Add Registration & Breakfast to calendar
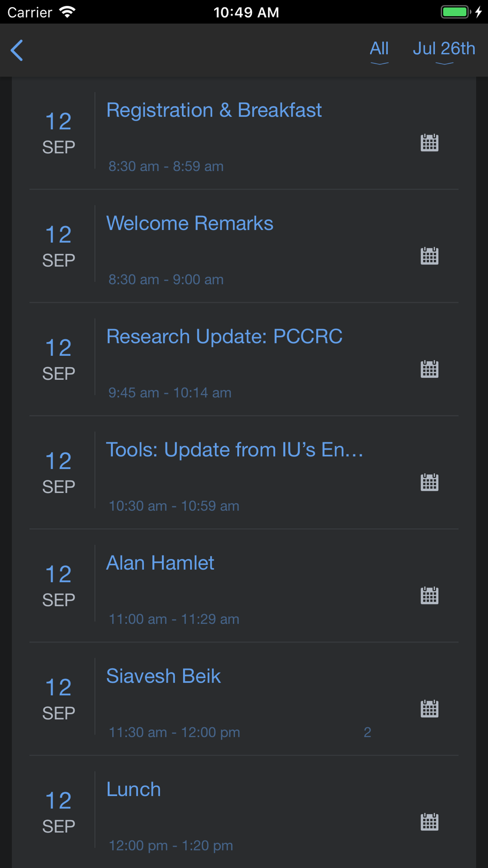The image size is (488, 868). point(429,143)
